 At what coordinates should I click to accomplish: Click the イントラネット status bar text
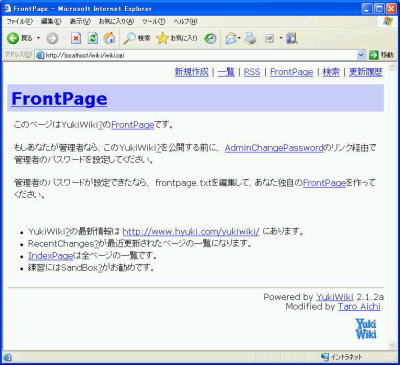tap(346, 357)
